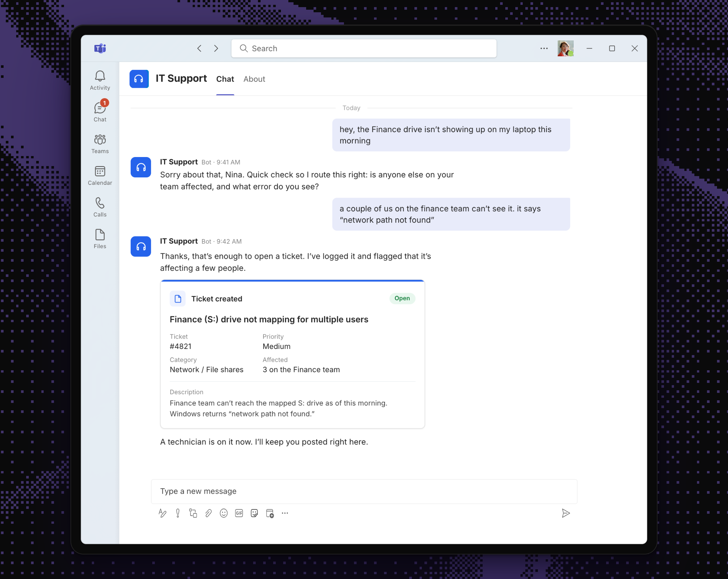Image resolution: width=728 pixels, height=579 pixels.
Task: Click the schedule meeting icon in compose toolbar
Action: (x=270, y=513)
